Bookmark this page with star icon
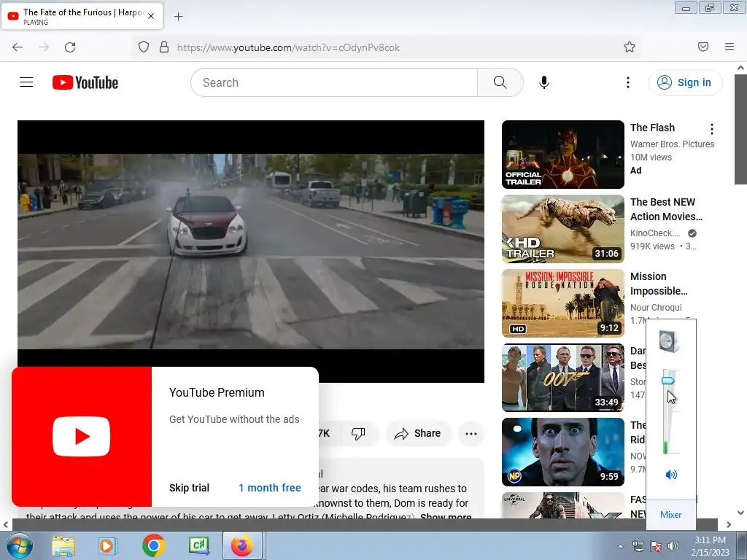The height and width of the screenshot is (560, 747). [x=630, y=47]
